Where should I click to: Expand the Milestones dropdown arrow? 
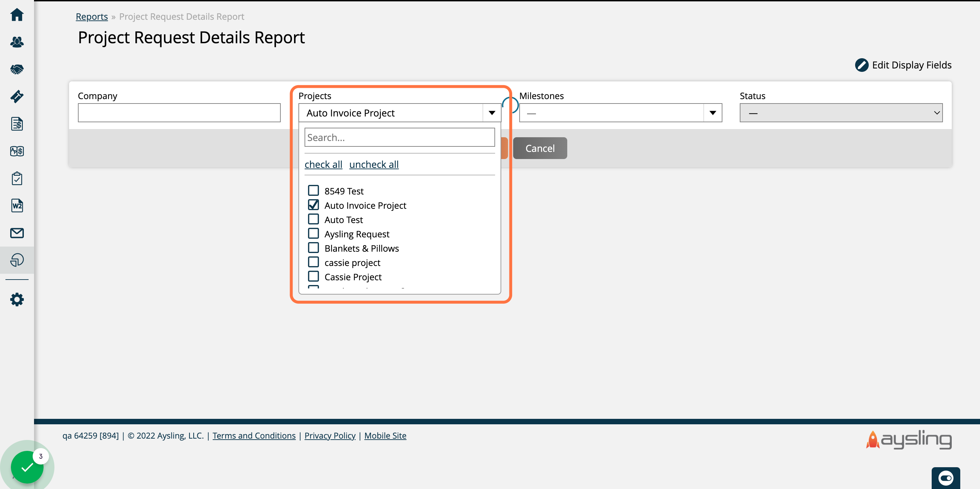point(713,113)
